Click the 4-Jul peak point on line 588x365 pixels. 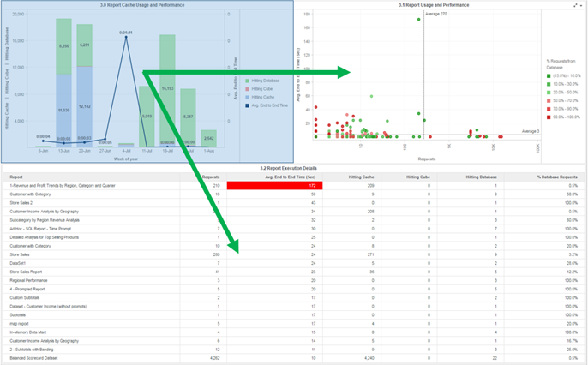click(x=126, y=38)
